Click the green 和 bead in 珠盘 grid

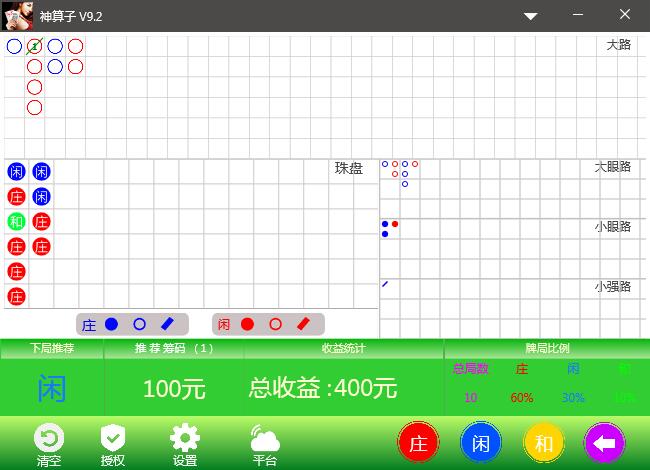click(16, 221)
